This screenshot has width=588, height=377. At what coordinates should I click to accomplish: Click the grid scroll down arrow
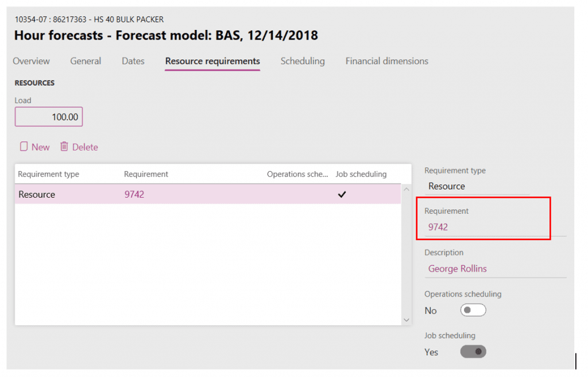[x=407, y=320]
